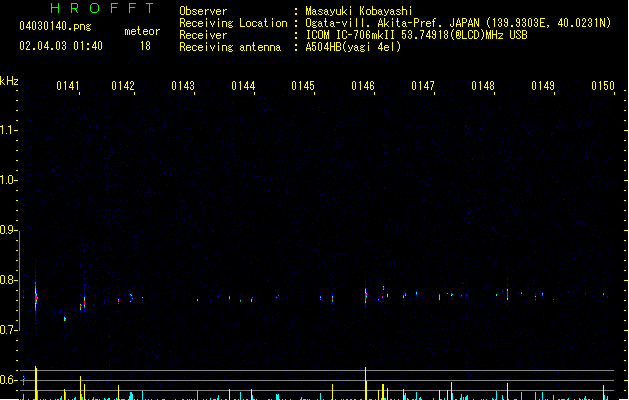The width and height of the screenshot is (629, 400).
Task: Click the 0143 time marker
Action: point(183,86)
